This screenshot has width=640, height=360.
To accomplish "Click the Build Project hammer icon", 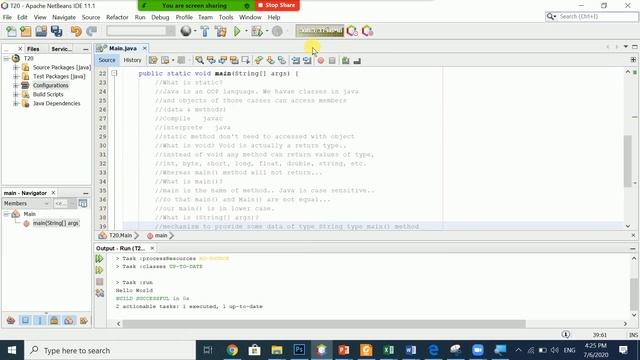I will [x=205, y=31].
